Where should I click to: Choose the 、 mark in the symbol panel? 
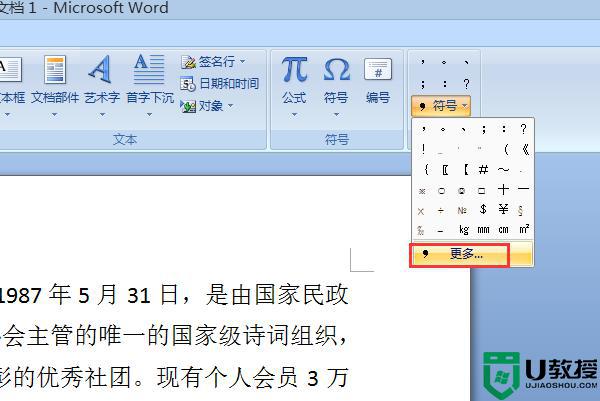point(463,129)
